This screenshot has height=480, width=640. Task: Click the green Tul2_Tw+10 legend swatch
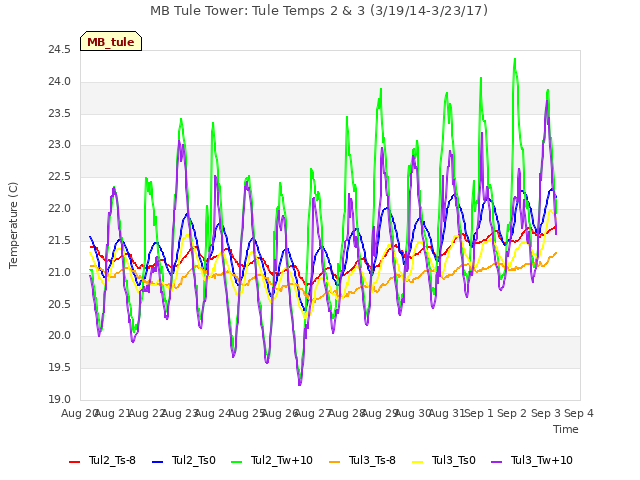tap(237, 462)
